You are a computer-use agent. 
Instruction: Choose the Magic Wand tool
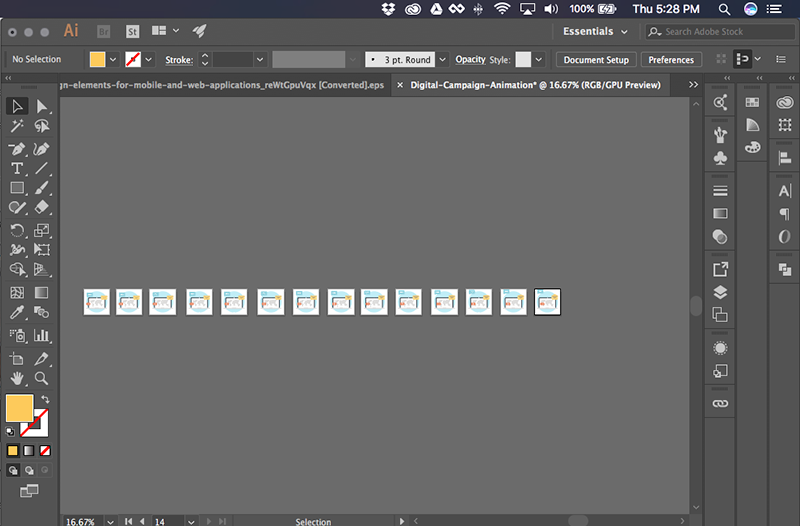[x=17, y=126]
